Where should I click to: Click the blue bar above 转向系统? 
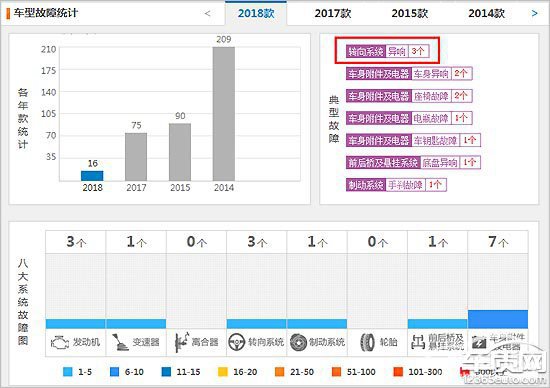tap(256, 324)
